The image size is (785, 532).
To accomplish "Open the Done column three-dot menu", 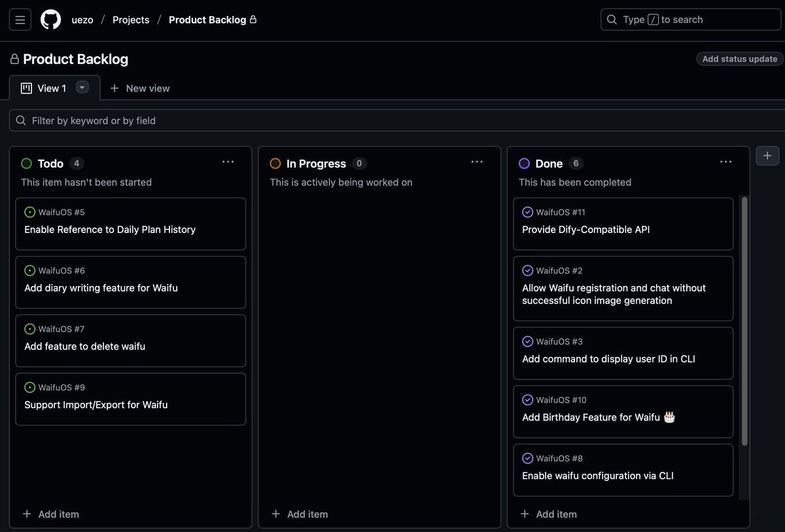I will [725, 162].
